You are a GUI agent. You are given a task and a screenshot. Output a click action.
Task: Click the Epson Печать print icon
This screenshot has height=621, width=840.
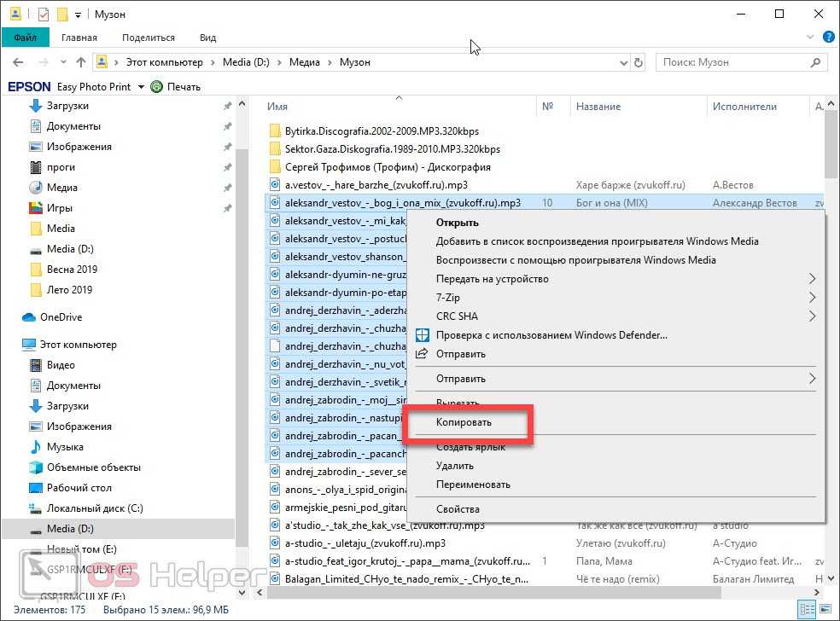(x=156, y=86)
